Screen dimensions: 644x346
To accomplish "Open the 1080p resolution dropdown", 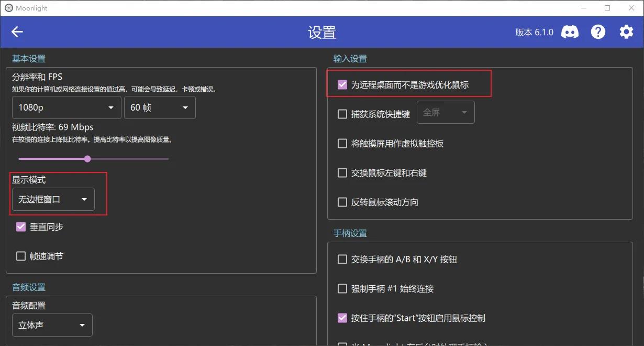I will [66, 107].
